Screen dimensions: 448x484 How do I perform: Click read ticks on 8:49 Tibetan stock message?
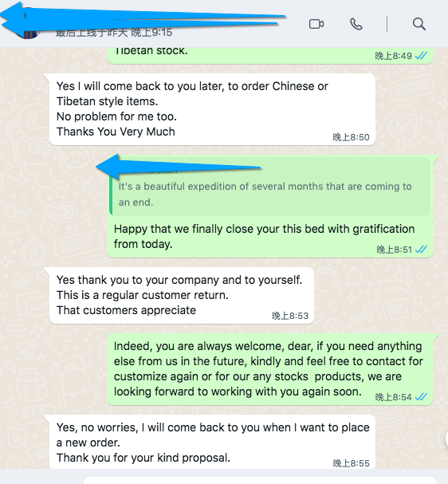[x=421, y=56]
